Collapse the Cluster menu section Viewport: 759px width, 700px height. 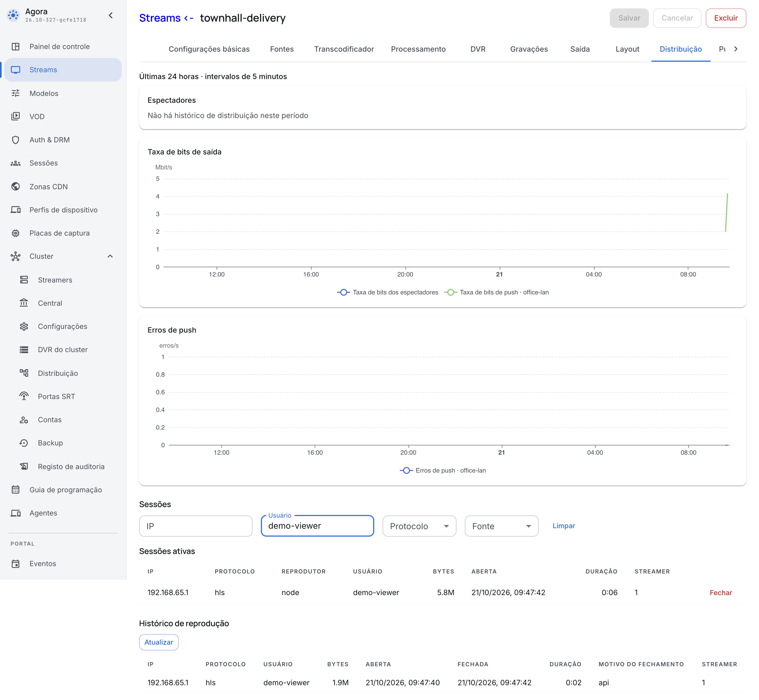tap(110, 256)
